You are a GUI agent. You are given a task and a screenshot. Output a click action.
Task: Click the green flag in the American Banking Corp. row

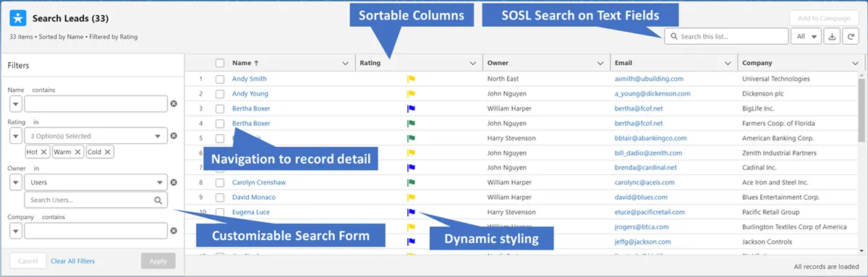pyautogui.click(x=411, y=138)
